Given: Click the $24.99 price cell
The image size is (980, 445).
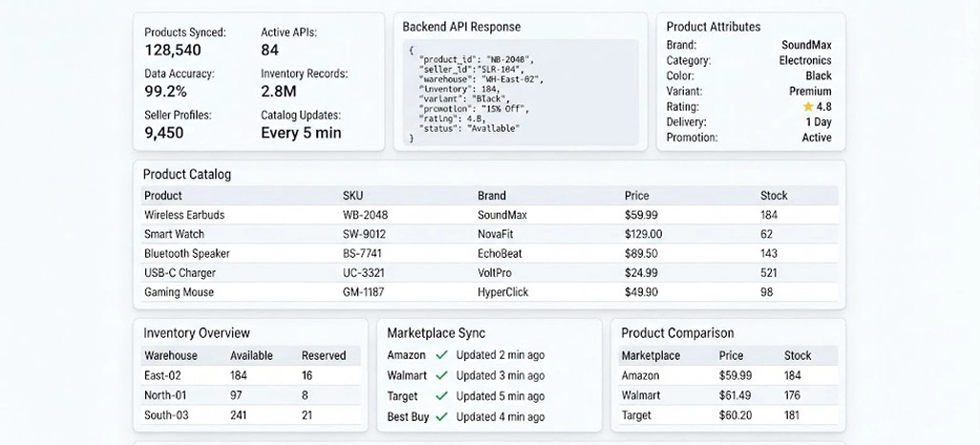Looking at the screenshot, I should pos(641,273).
